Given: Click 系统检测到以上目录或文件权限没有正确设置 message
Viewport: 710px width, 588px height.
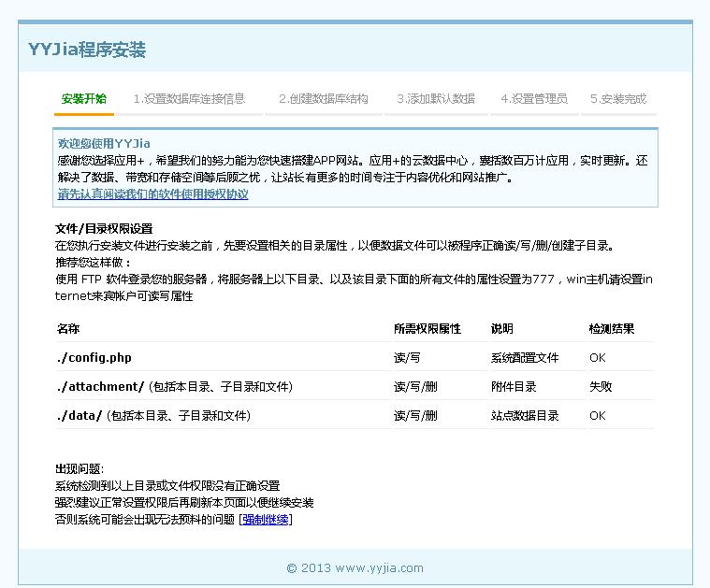Looking at the screenshot, I should click(x=167, y=486).
